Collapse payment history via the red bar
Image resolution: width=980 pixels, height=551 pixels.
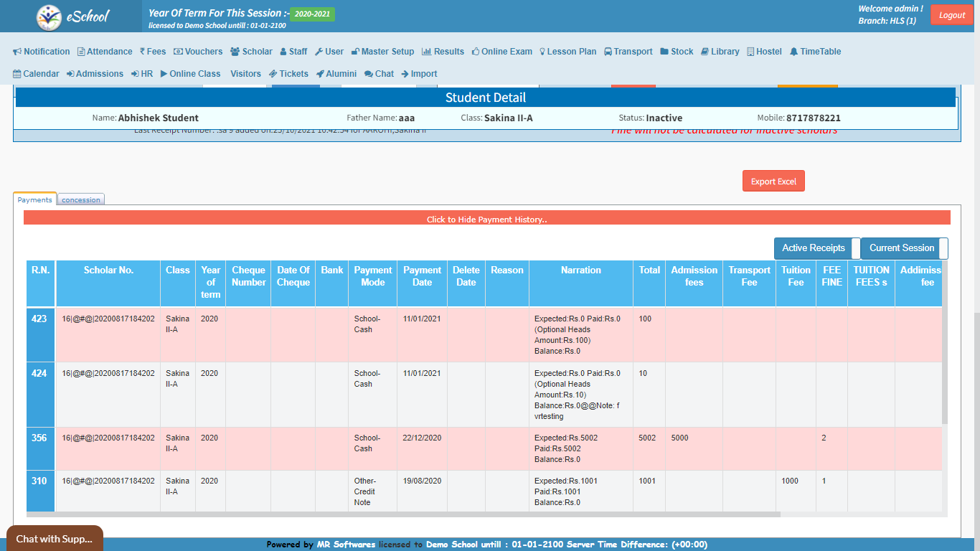click(x=486, y=218)
